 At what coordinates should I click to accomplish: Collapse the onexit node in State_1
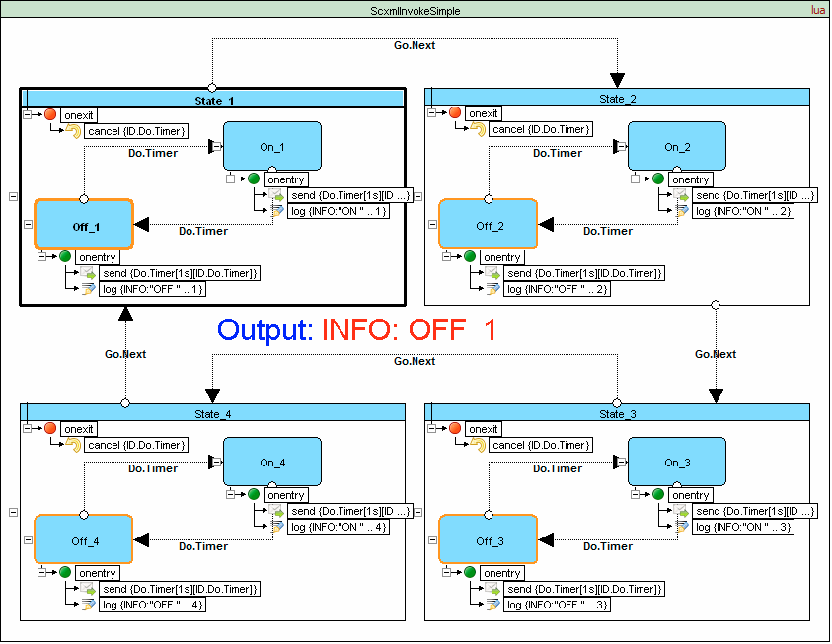pyautogui.click(x=27, y=114)
